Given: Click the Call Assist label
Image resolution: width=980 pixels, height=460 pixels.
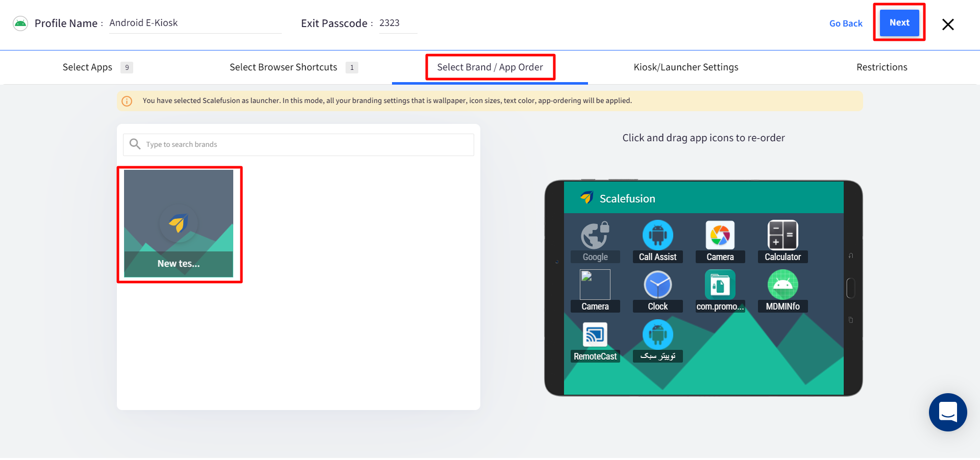Looking at the screenshot, I should click(x=657, y=257).
